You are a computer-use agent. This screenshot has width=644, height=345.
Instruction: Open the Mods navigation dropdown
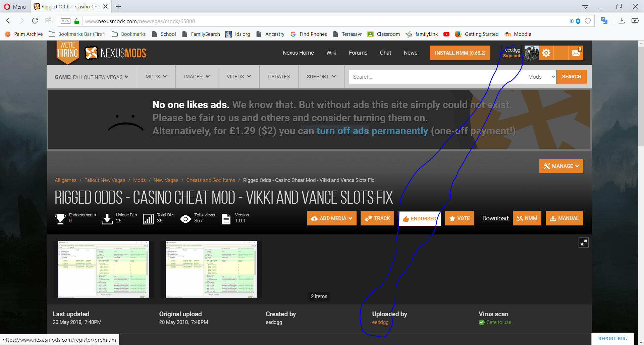156,77
